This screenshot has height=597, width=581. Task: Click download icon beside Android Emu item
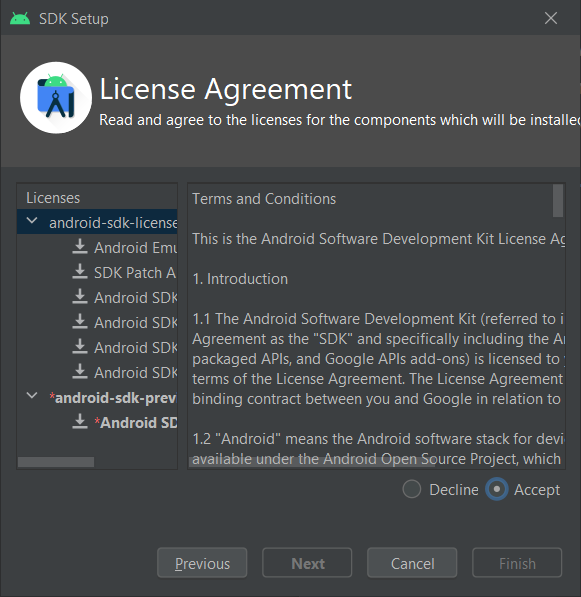point(80,246)
